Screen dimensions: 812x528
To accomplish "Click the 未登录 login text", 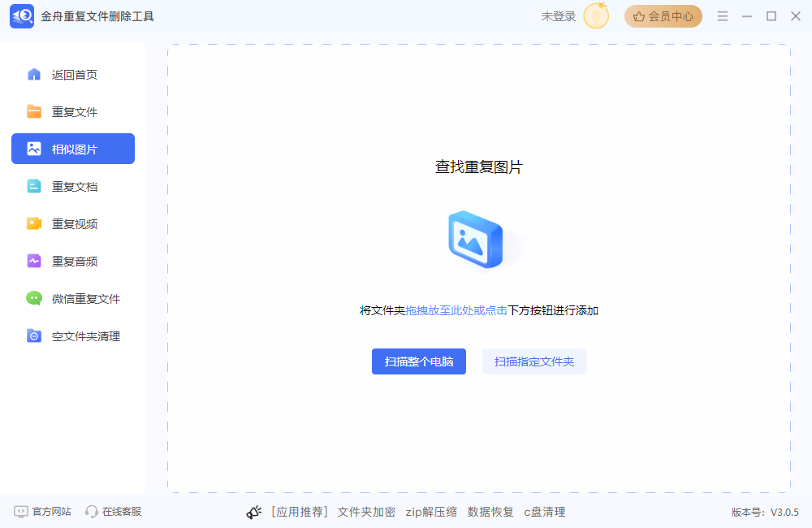I will pyautogui.click(x=559, y=16).
